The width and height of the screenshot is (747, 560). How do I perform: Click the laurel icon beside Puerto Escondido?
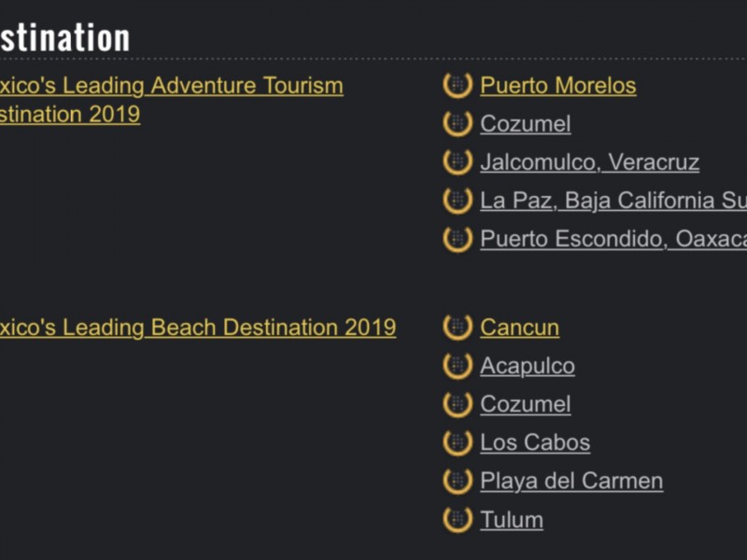pyautogui.click(x=458, y=239)
